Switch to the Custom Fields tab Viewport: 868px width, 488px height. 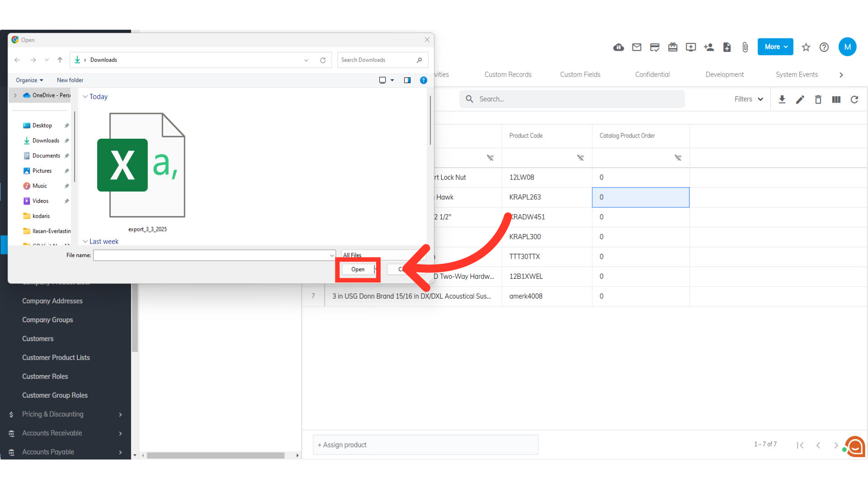tap(580, 75)
